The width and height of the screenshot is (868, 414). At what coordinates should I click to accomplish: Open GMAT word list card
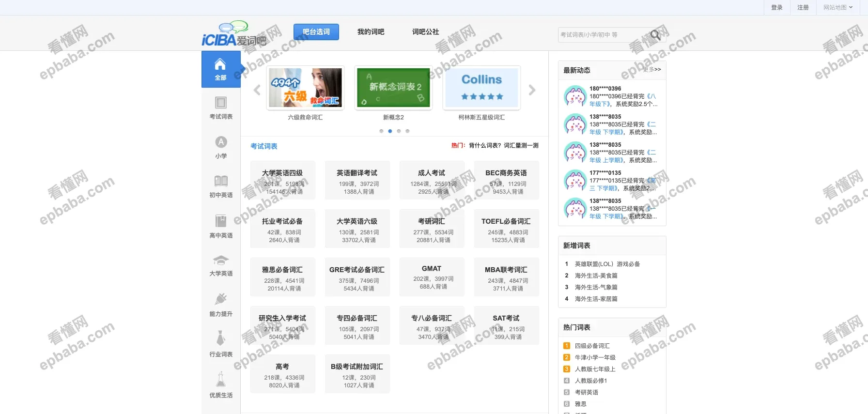432,277
